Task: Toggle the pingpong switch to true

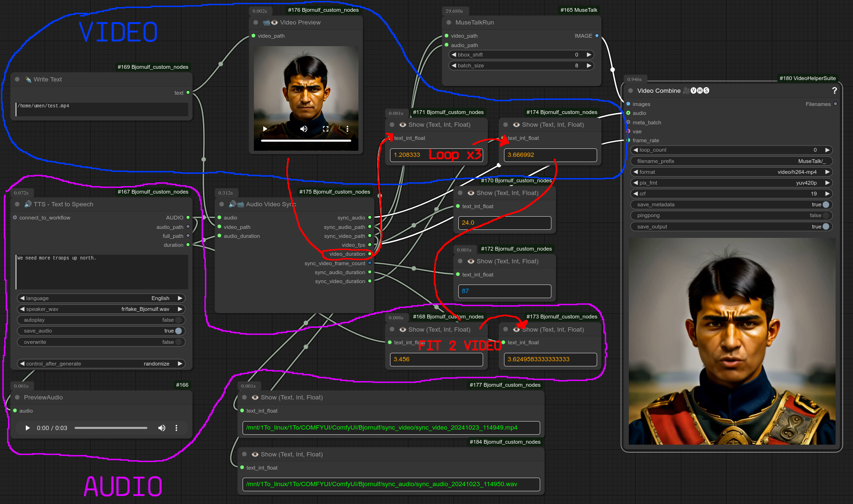Action: (x=825, y=215)
